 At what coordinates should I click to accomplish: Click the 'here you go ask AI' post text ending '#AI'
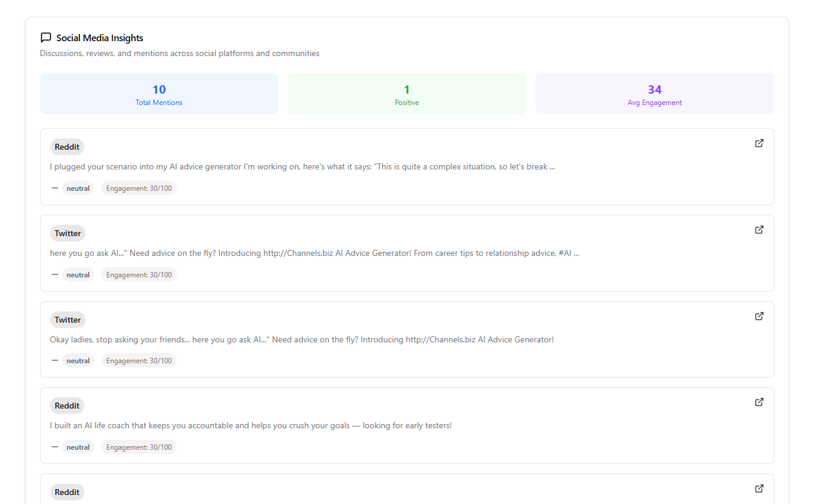(315, 253)
